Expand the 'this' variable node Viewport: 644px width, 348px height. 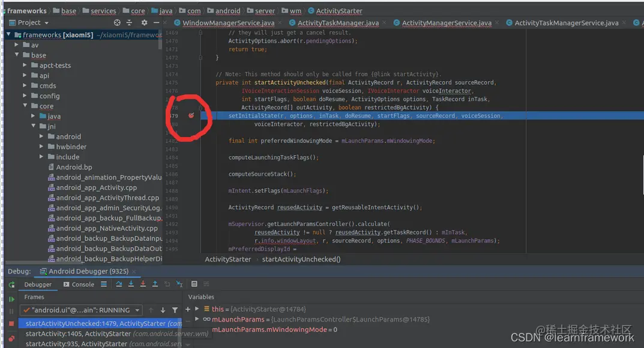(x=197, y=309)
